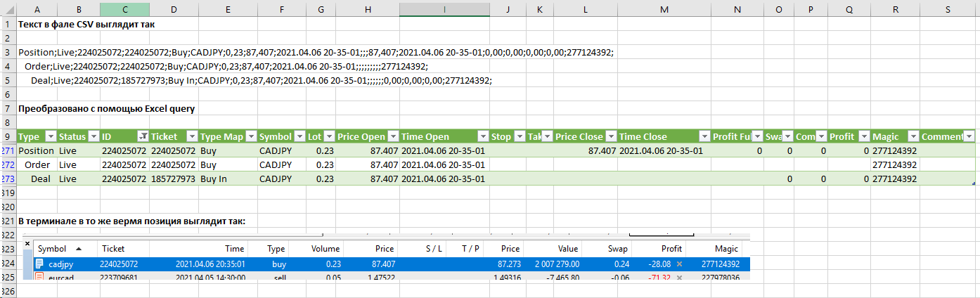Close the eurcad position via profit x
The width and height of the screenshot is (980, 298).
pos(679,278)
